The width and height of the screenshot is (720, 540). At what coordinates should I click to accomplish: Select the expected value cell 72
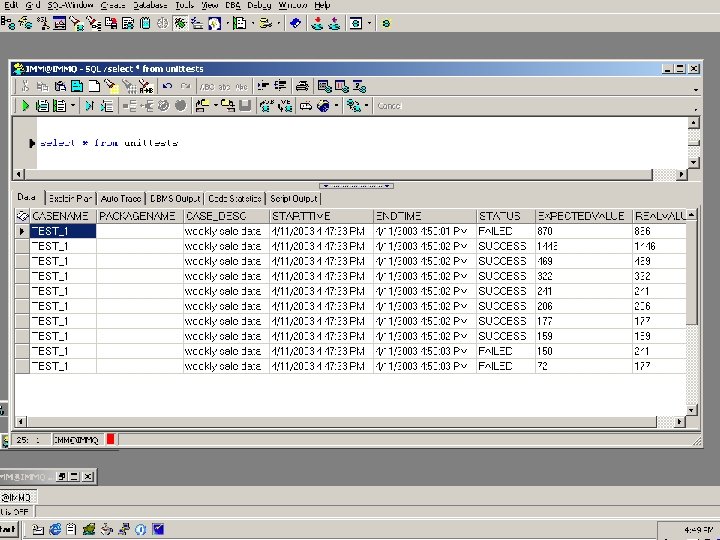click(584, 366)
